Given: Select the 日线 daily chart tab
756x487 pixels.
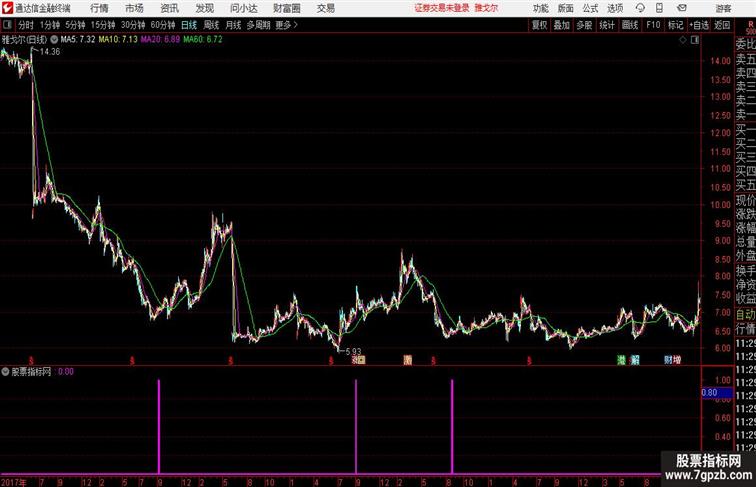Looking at the screenshot, I should (189, 25).
